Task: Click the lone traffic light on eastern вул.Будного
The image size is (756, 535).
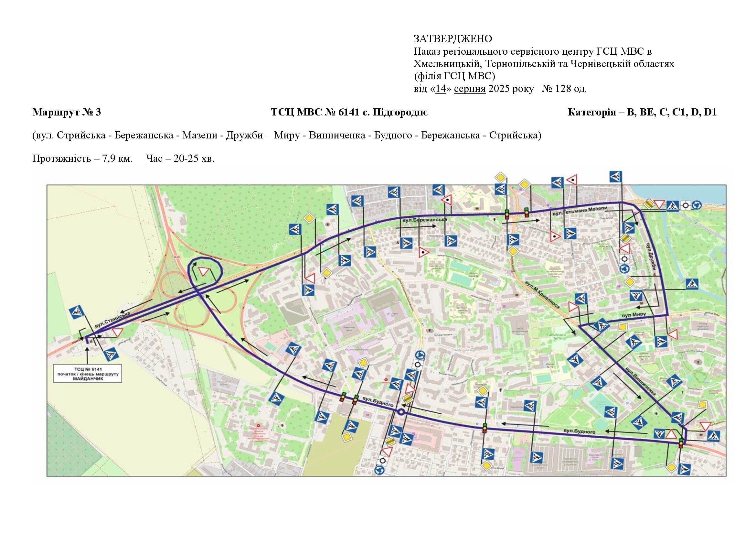Action: pyautogui.click(x=485, y=428)
